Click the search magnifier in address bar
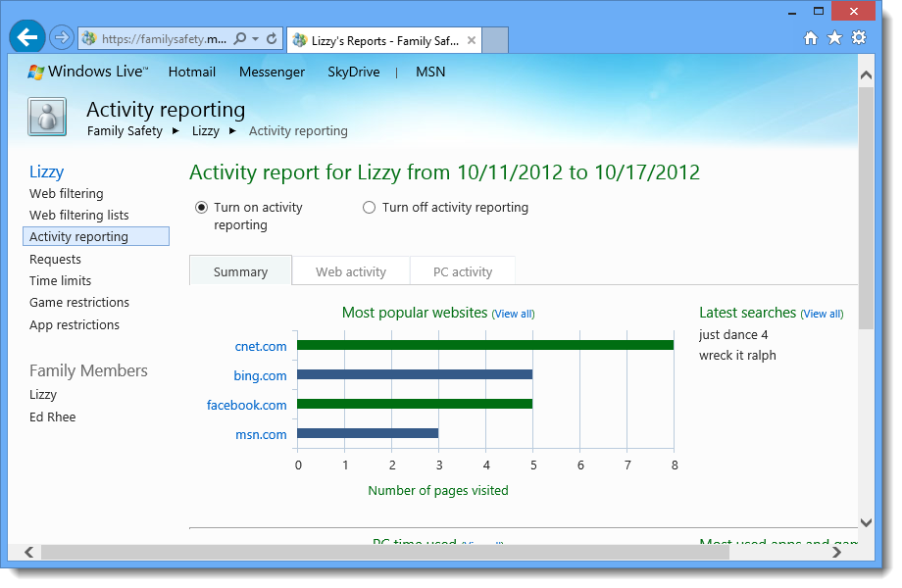 pyautogui.click(x=240, y=38)
